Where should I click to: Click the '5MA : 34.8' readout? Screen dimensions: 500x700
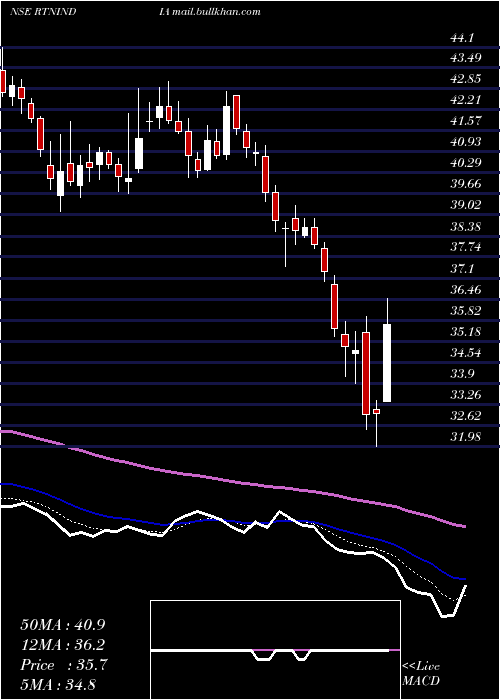(x=58, y=685)
